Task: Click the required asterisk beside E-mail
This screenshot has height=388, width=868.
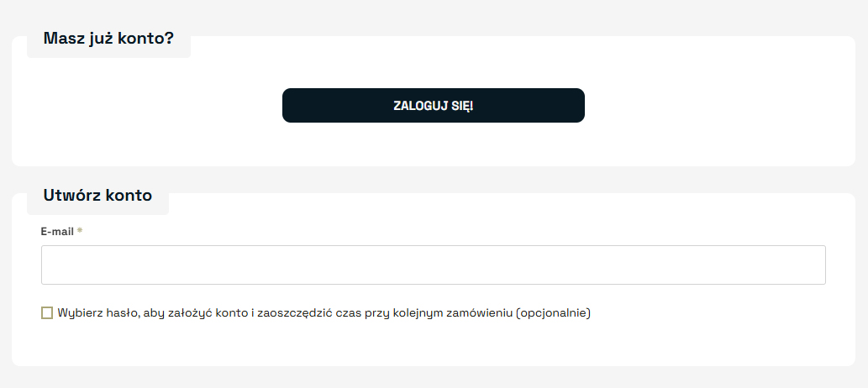Action: click(x=80, y=231)
